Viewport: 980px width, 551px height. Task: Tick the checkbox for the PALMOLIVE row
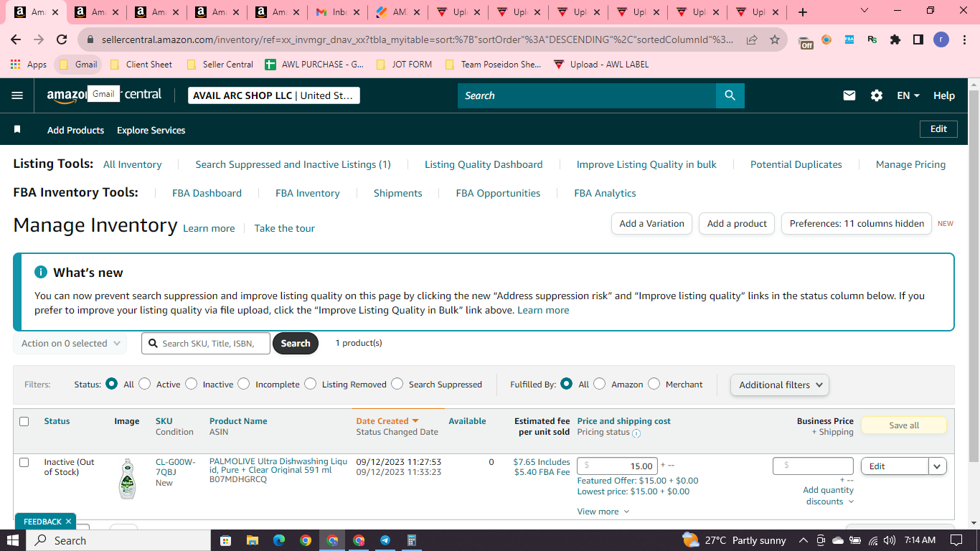click(x=24, y=462)
